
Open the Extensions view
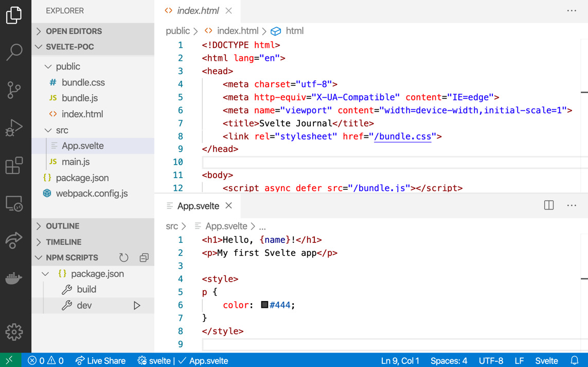pos(14,166)
